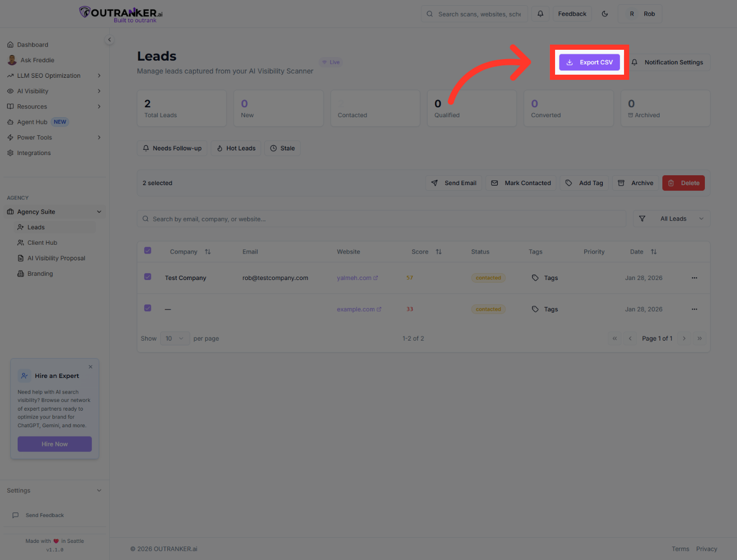The image size is (737, 560).
Task: Select the Stale clock filter
Action: coord(282,148)
